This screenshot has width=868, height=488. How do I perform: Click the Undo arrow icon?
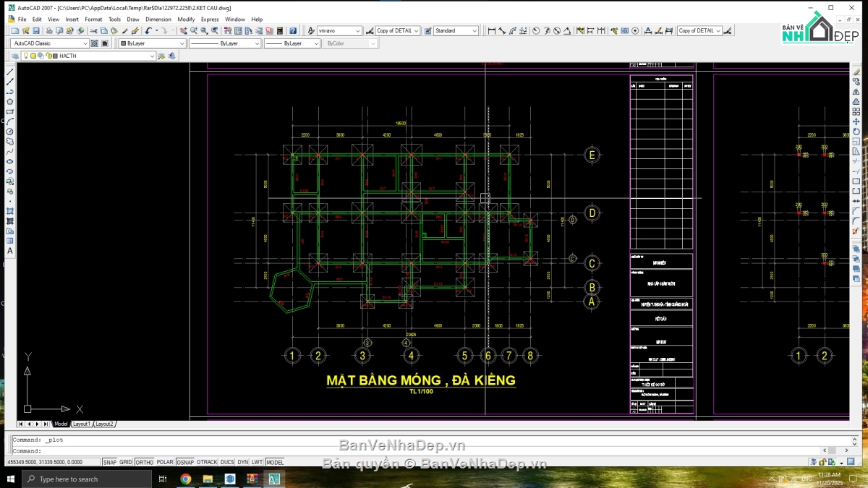point(148,31)
